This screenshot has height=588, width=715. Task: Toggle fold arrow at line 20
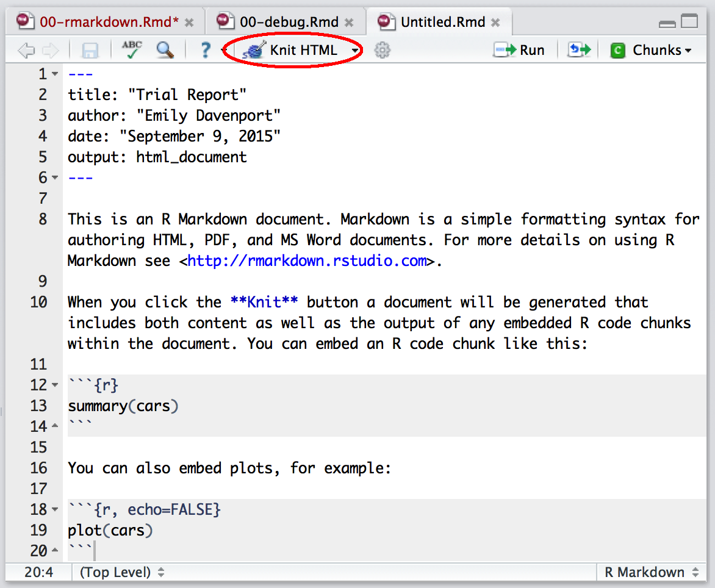tap(55, 550)
